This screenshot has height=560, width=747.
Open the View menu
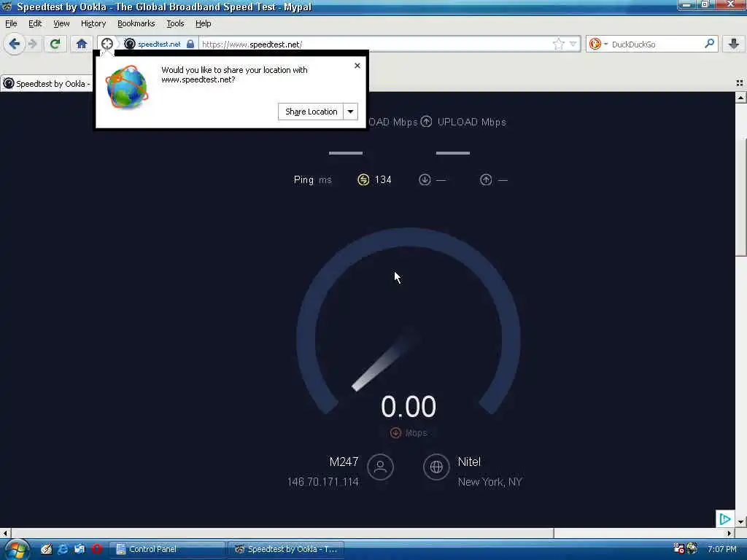(x=61, y=23)
